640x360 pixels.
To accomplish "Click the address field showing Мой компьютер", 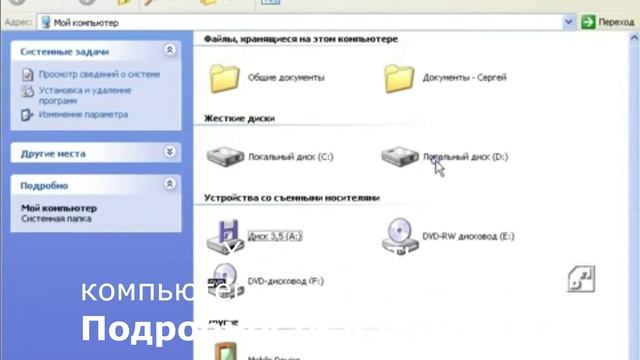I will (306, 22).
